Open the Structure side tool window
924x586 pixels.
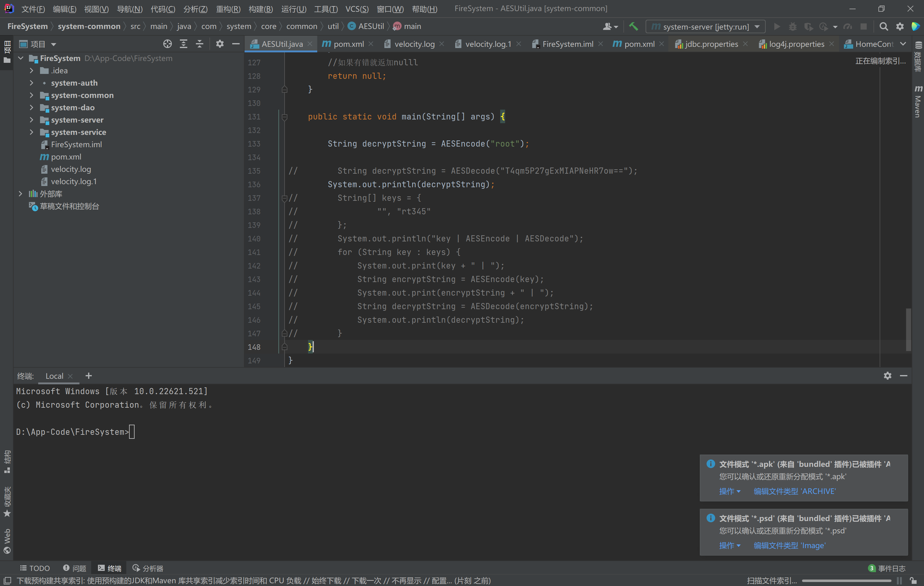pyautogui.click(x=7, y=462)
